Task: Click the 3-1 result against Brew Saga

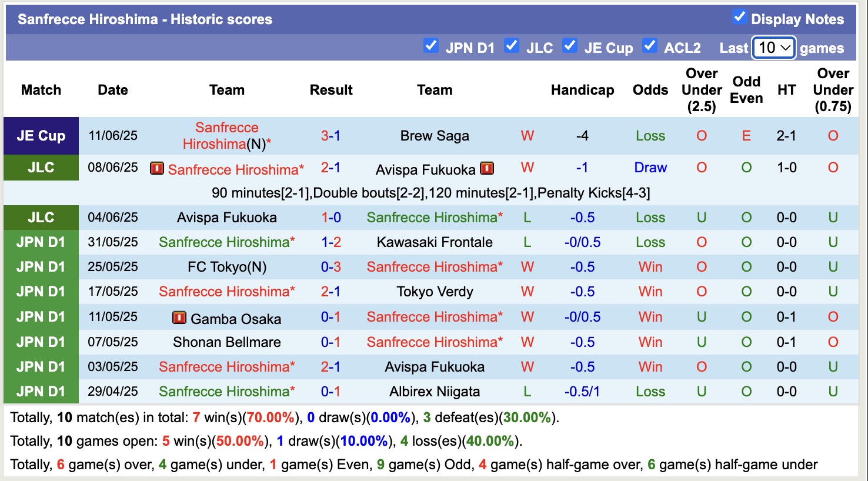Action: (x=331, y=136)
